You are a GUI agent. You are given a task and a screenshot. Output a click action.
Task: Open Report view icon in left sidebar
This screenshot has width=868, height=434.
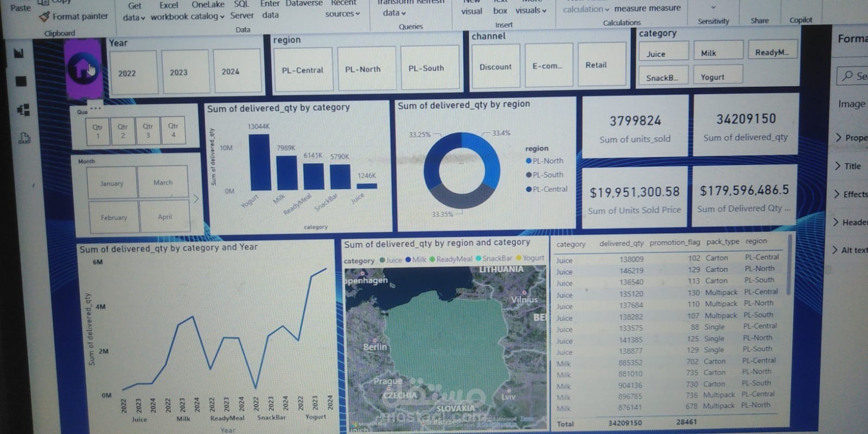coord(20,53)
